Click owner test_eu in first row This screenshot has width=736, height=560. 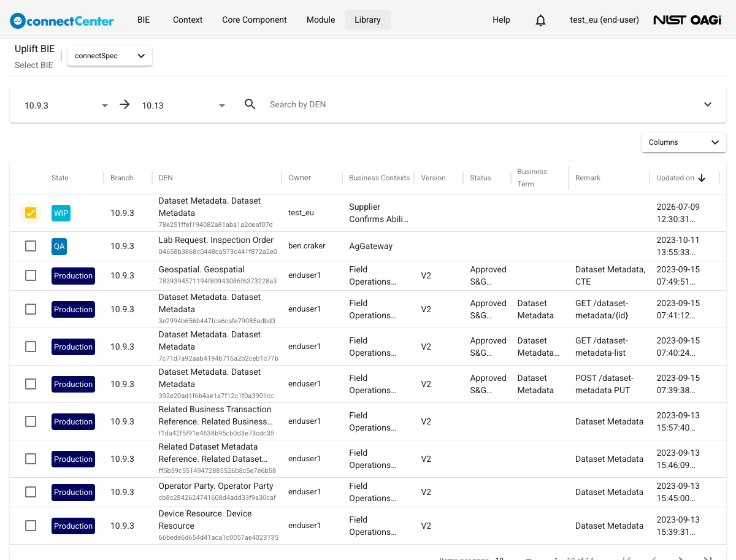[x=301, y=213]
